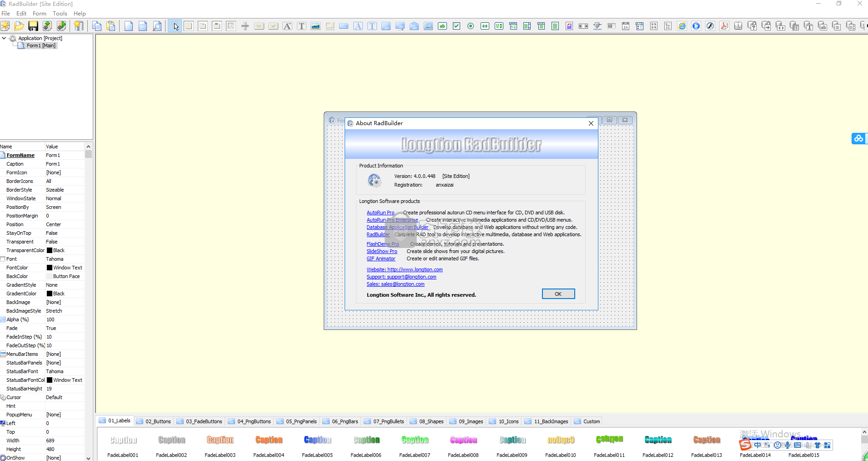868x461 pixels.
Task: Open the FlashDemo Pro link
Action: tap(383, 244)
